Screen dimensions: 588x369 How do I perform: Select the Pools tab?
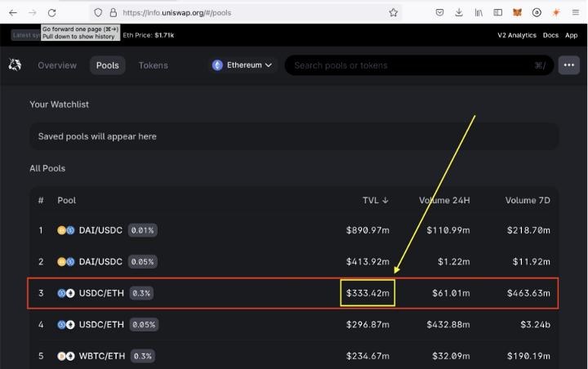(108, 65)
